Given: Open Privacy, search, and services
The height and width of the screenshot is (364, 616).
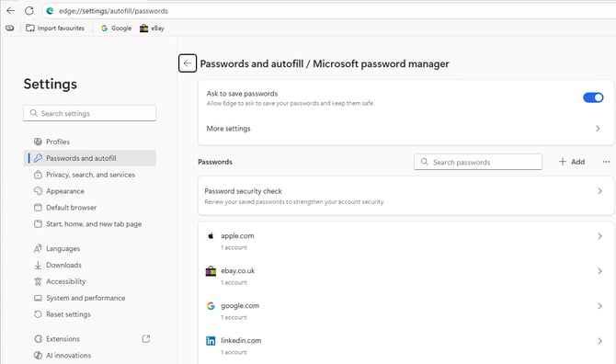Looking at the screenshot, I should tap(89, 175).
